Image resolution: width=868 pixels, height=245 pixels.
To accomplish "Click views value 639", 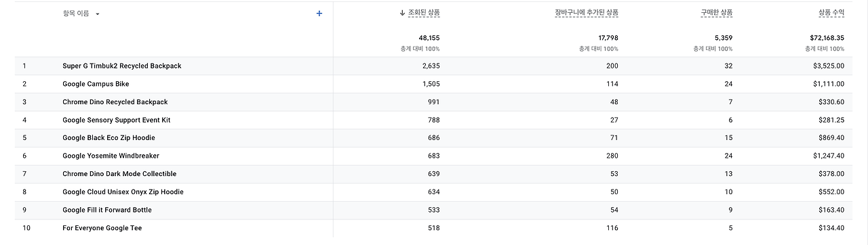I will coord(433,174).
